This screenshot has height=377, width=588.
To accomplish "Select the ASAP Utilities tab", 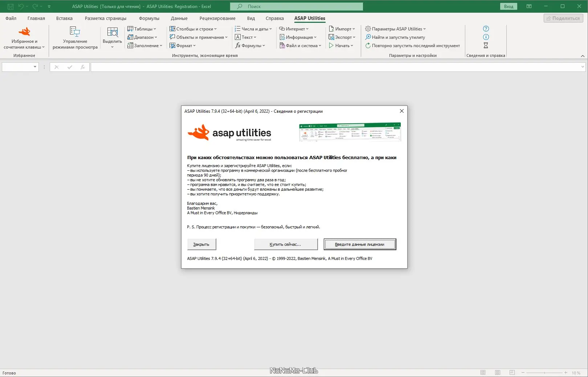I will 310,18.
